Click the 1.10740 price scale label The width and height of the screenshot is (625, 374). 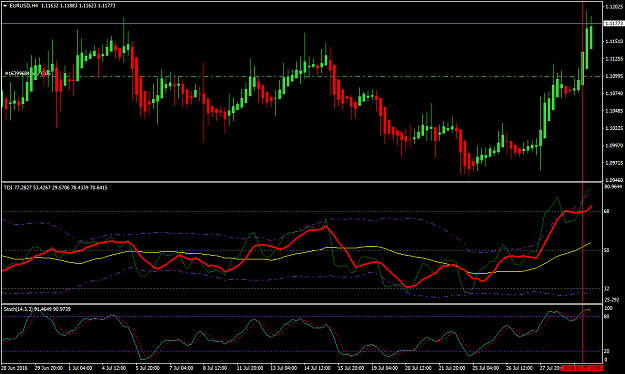point(614,93)
